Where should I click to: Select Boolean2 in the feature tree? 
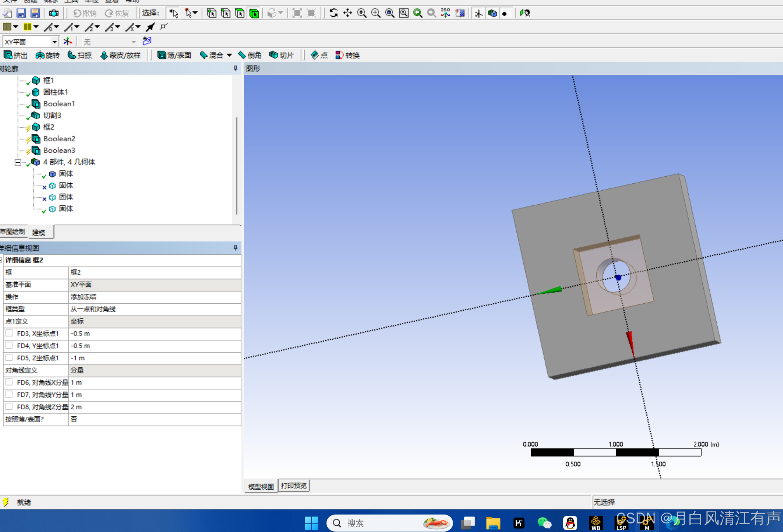click(59, 139)
